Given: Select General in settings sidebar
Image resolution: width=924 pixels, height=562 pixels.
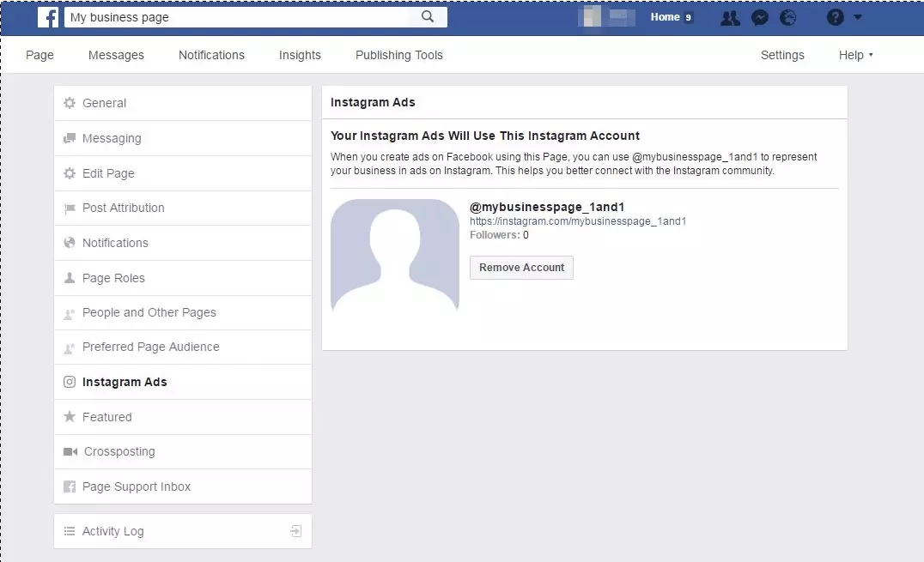Looking at the screenshot, I should pos(183,103).
